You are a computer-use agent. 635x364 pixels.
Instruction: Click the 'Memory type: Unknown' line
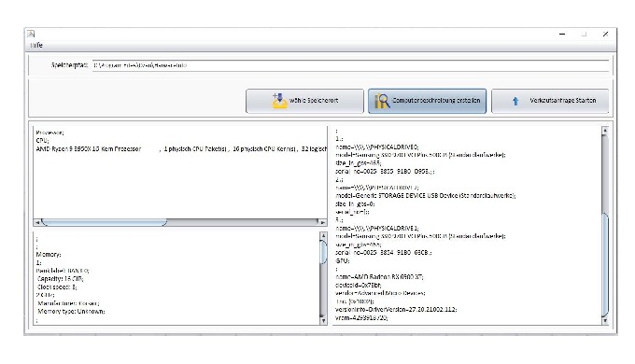(x=71, y=311)
